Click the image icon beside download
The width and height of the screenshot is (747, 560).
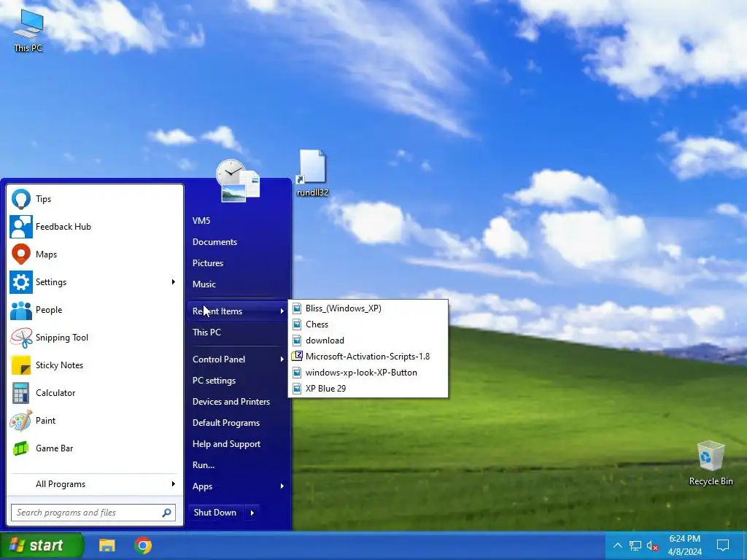tap(297, 341)
